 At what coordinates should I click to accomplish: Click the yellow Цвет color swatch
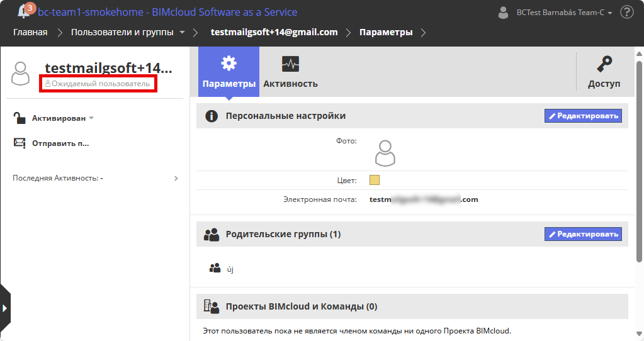point(375,181)
